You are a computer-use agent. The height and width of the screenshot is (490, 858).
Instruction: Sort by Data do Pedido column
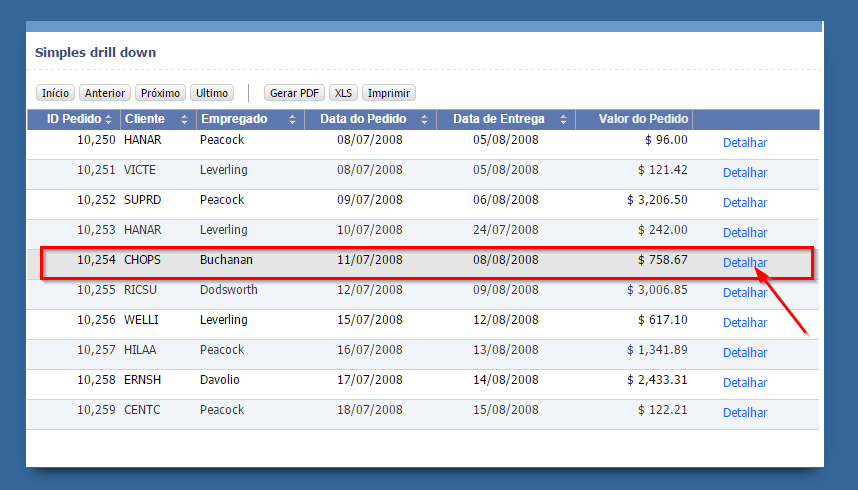click(363, 119)
